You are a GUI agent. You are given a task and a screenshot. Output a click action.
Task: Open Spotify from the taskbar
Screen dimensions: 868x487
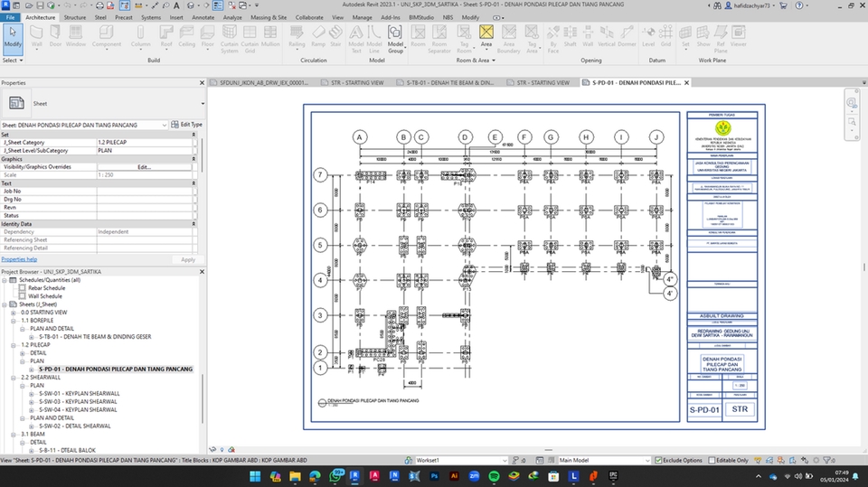[494, 474]
